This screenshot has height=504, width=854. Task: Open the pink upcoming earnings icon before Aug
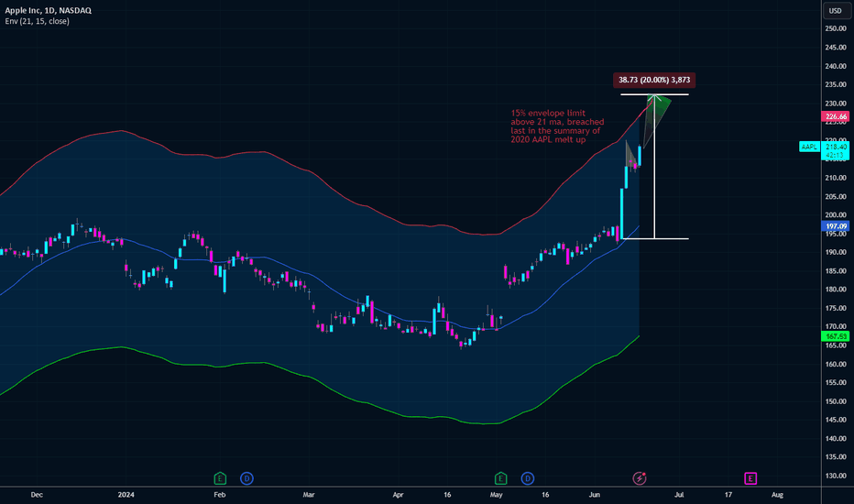point(750,478)
